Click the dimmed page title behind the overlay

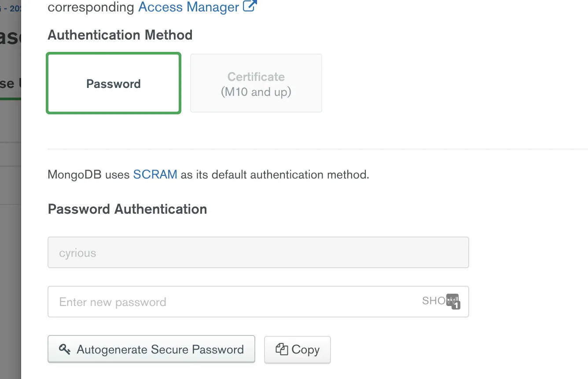pyautogui.click(x=10, y=37)
